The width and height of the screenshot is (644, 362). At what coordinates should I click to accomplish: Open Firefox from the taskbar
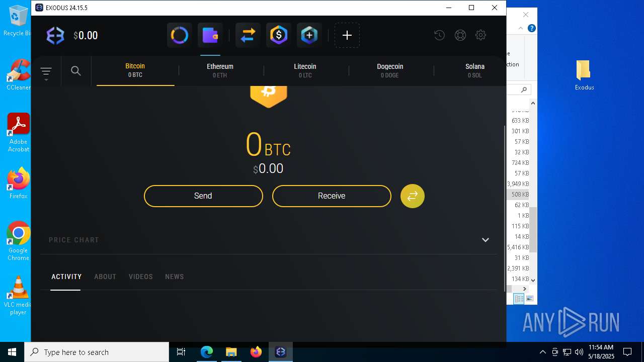(x=256, y=352)
